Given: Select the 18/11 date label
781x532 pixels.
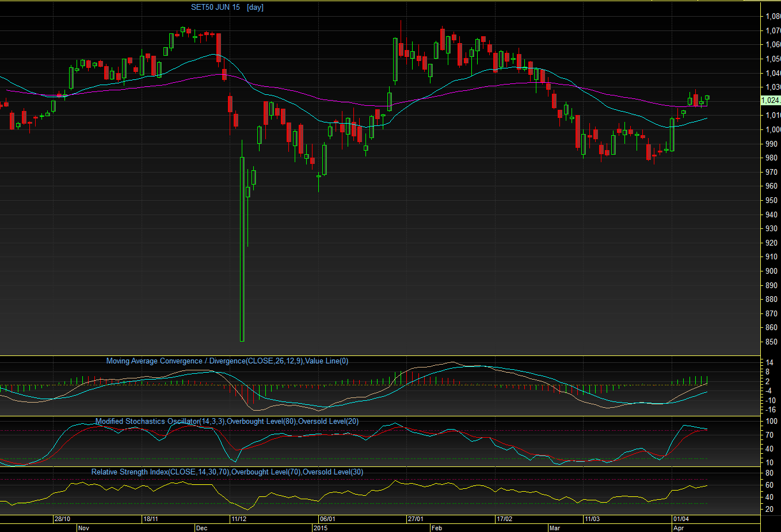Looking at the screenshot, I should coord(151,519).
